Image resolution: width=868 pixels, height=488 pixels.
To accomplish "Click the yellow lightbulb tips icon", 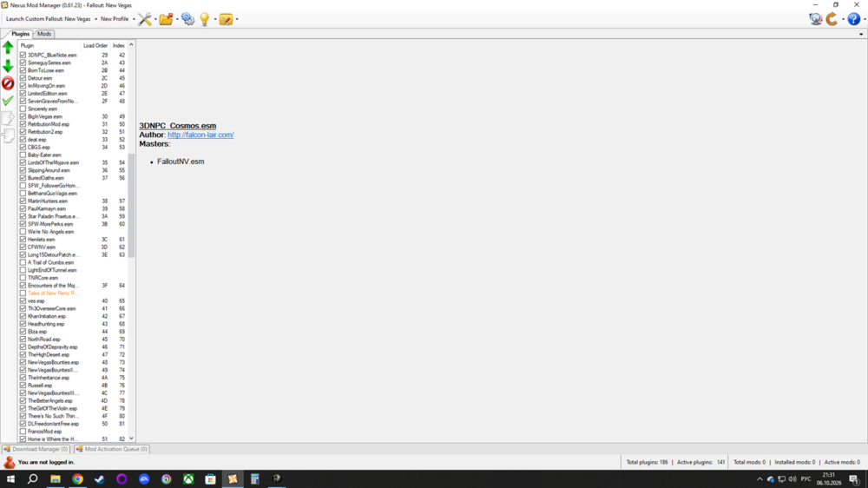I will pyautogui.click(x=205, y=19).
